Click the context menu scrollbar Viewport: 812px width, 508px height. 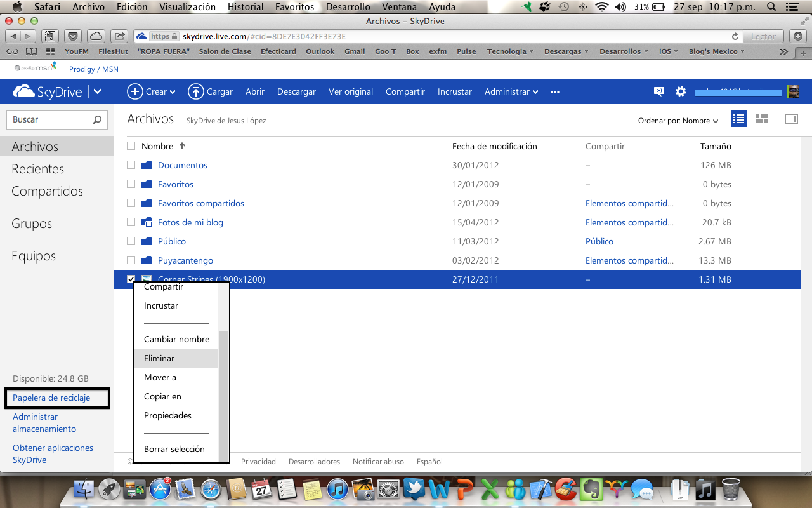(223, 394)
